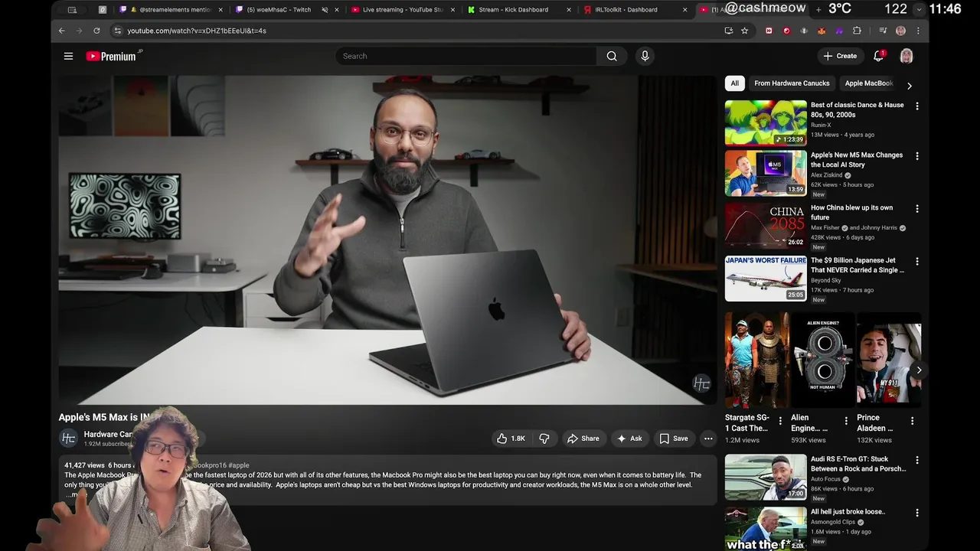Open the notifications bell
980x551 pixels.
point(879,56)
